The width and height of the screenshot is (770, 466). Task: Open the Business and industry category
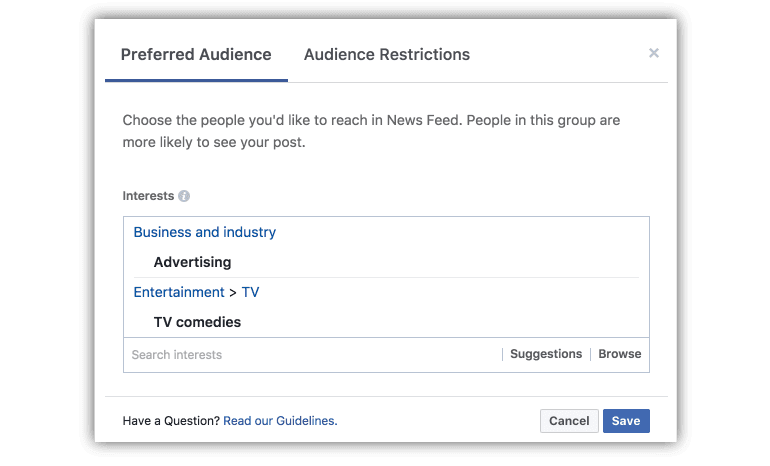pos(204,232)
